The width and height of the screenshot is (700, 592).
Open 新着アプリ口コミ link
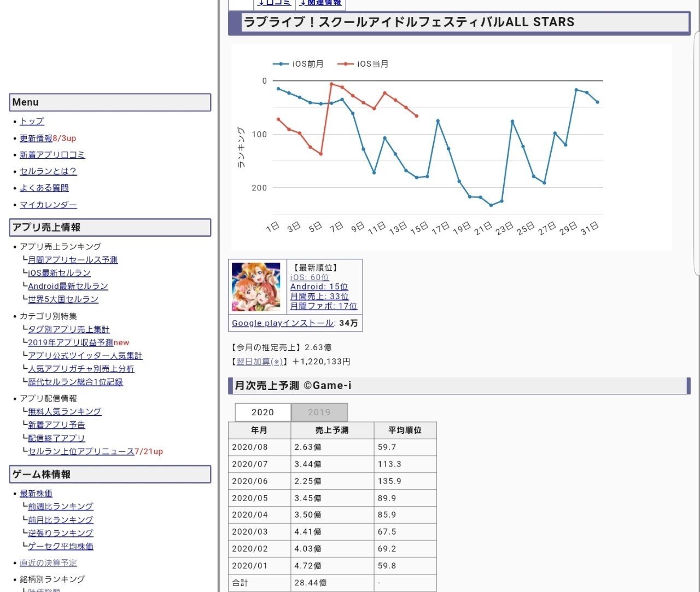tap(52, 155)
